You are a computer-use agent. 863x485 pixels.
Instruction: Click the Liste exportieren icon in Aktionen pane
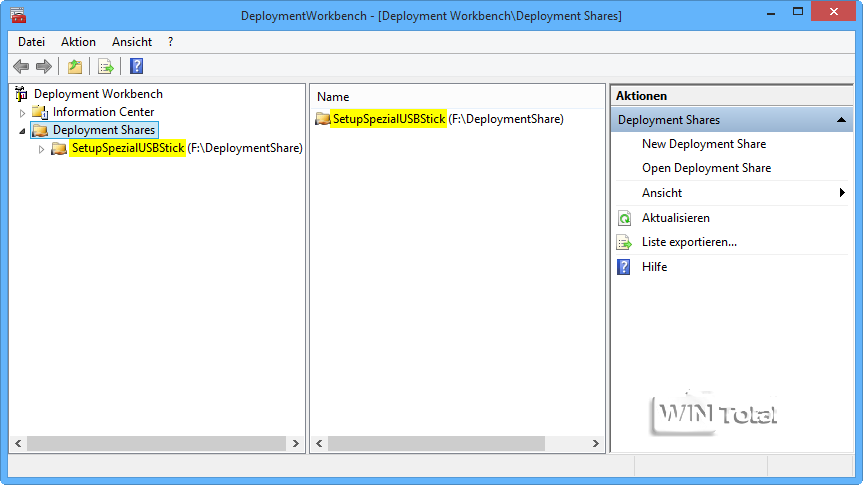[x=624, y=242]
